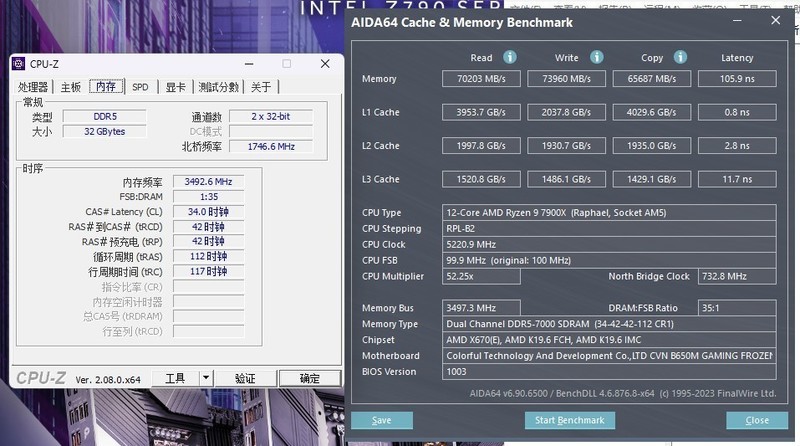Click the Motherboard field Colorful Technology
The image size is (800, 446).
609,355
